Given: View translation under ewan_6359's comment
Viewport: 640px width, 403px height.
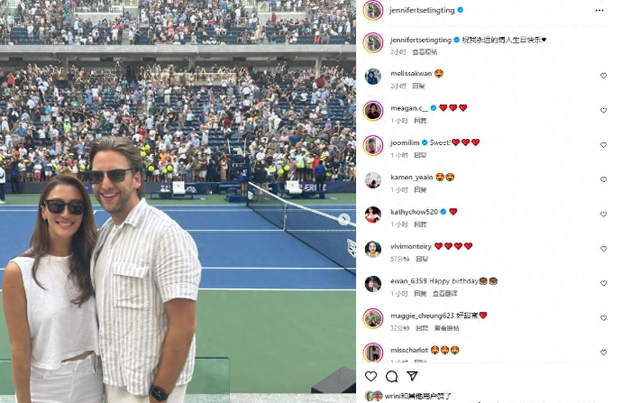Looking at the screenshot, I should click(444, 294).
